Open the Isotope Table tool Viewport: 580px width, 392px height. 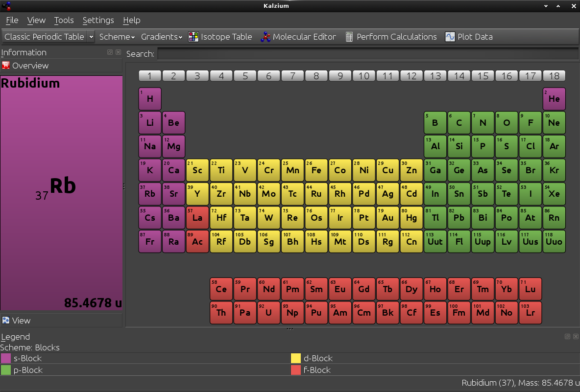coord(220,37)
